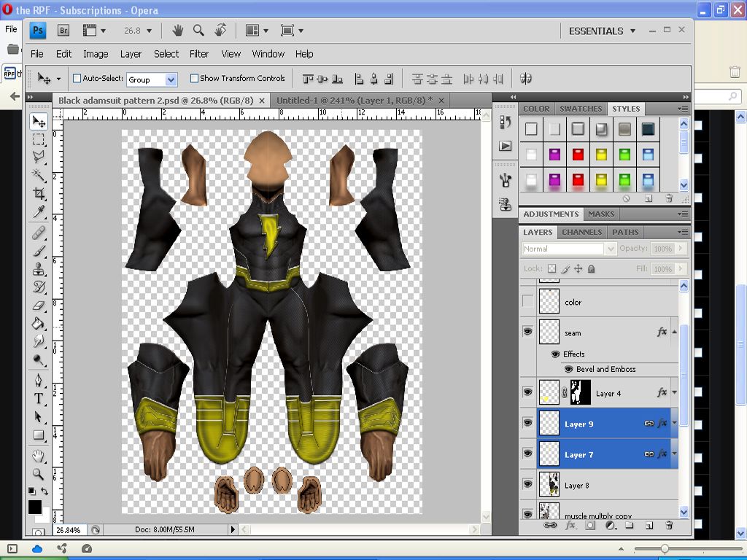Create a new layer from Layers panel

click(649, 525)
